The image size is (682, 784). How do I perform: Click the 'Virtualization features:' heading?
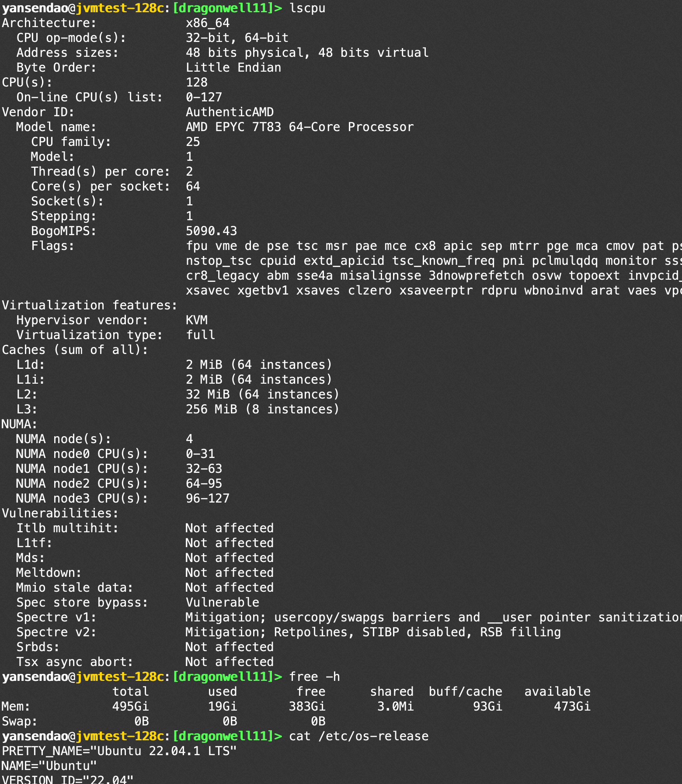pos(90,305)
